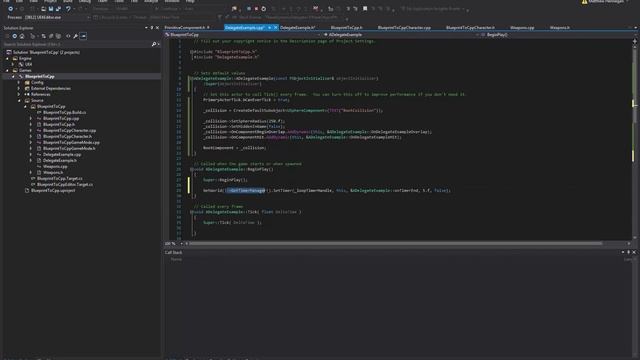Screen dimensions: 640x360
Task: Click the Home icon in Solution Explorer toolbar
Action: click(22, 36)
